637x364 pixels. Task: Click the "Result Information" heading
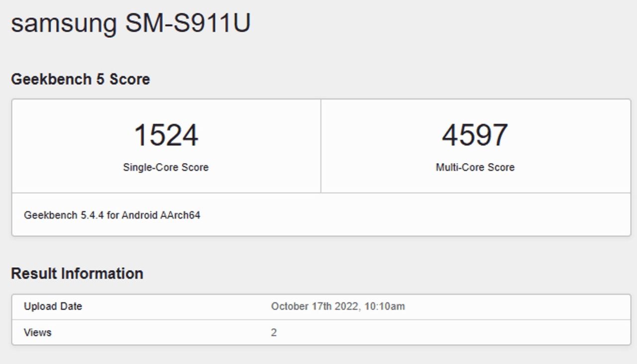tap(77, 273)
